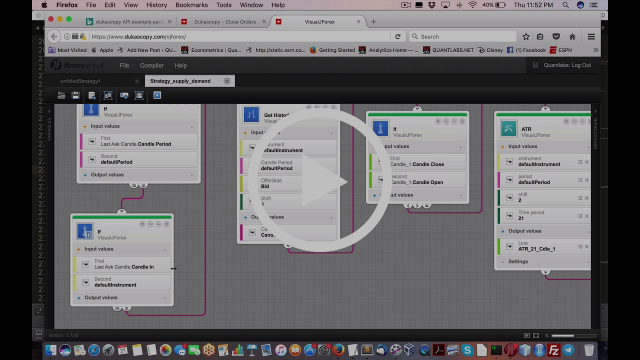
Task: Open Trash in the Dock
Action: click(x=589, y=350)
